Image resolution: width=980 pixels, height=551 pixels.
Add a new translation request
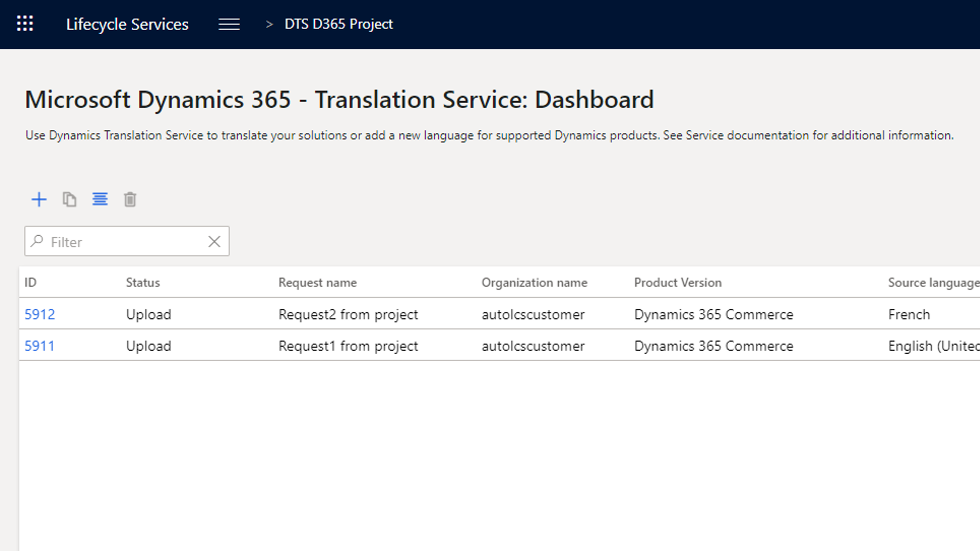39,199
